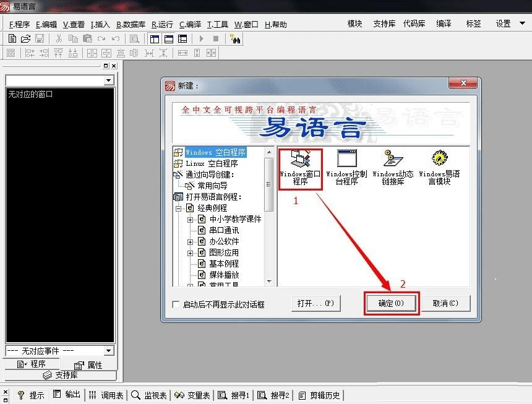
Task: Click the Save toolbar icon
Action: pos(38,38)
